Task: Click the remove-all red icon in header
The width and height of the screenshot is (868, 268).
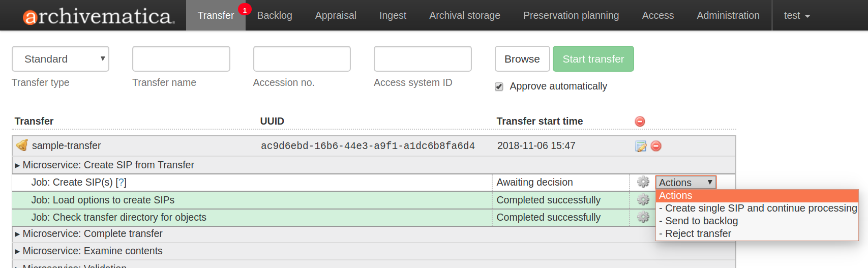Action: point(640,121)
